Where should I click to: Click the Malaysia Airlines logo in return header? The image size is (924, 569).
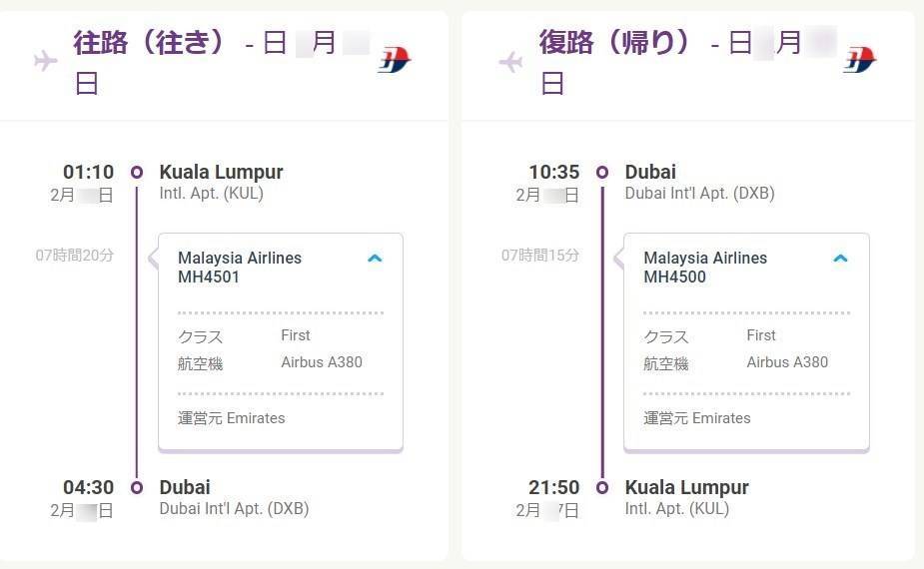860,61
